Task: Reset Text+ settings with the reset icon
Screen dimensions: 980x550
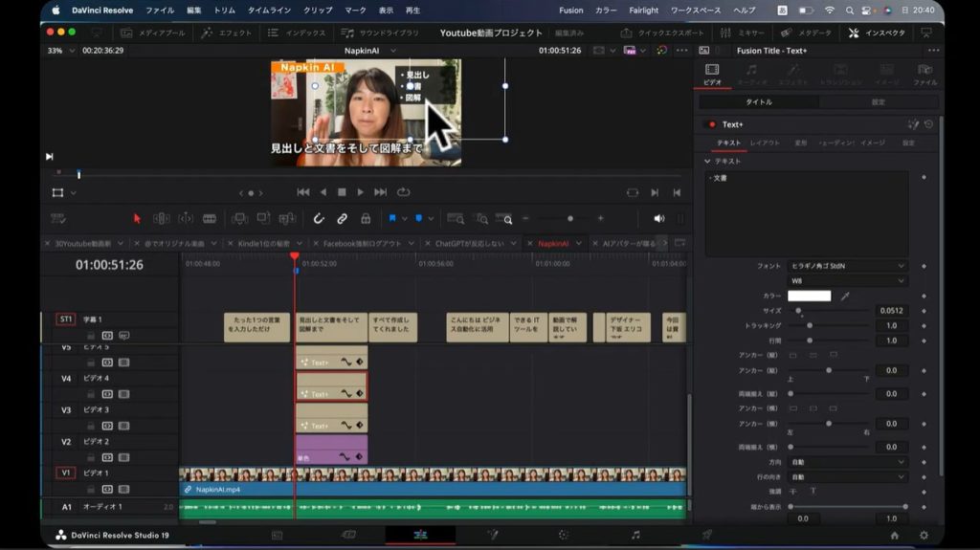Action: click(928, 124)
